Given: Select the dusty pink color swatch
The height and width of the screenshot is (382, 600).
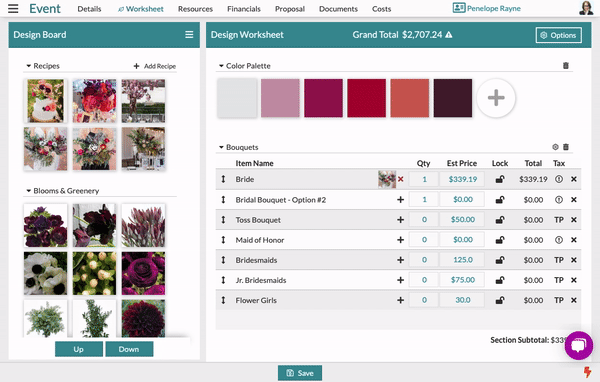Looking at the screenshot, I should click(280, 98).
